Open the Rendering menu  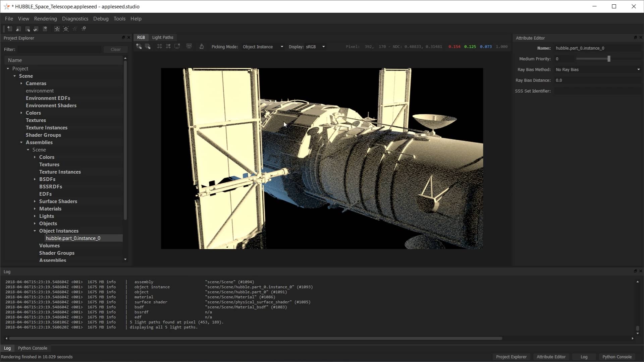45,19
